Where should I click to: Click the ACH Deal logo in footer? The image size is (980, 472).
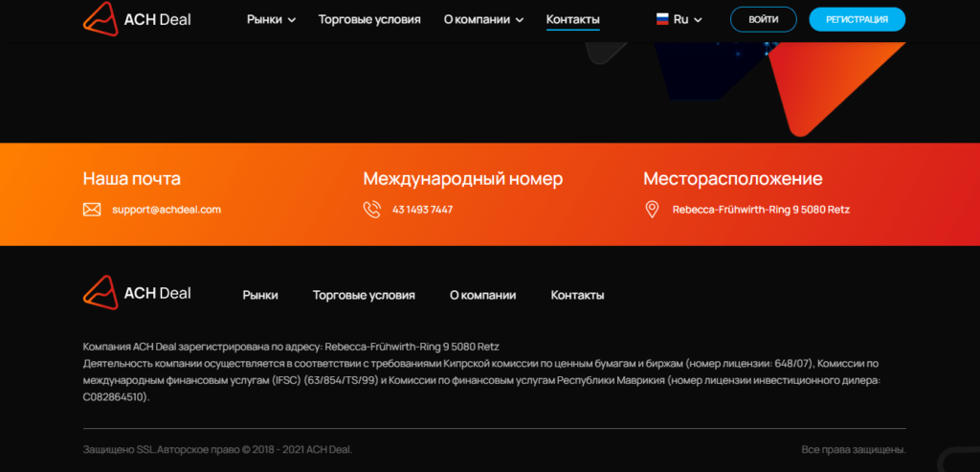coord(137,293)
